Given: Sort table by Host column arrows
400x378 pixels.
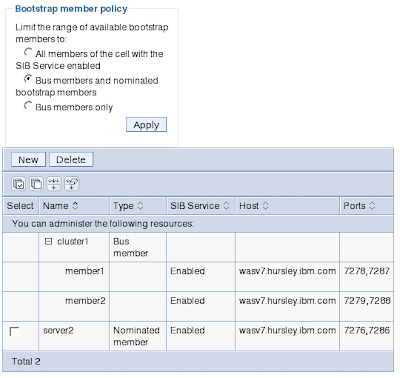Looking at the screenshot, I should (265, 206).
